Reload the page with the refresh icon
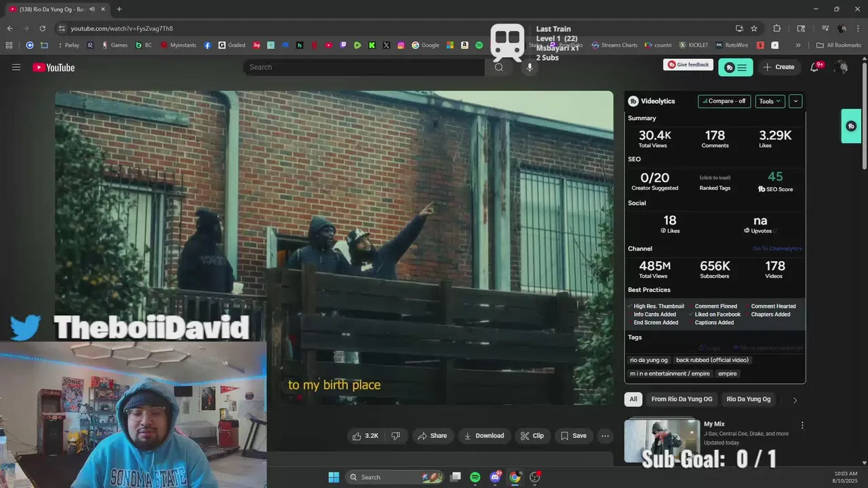The image size is (868, 488). pos(42,28)
